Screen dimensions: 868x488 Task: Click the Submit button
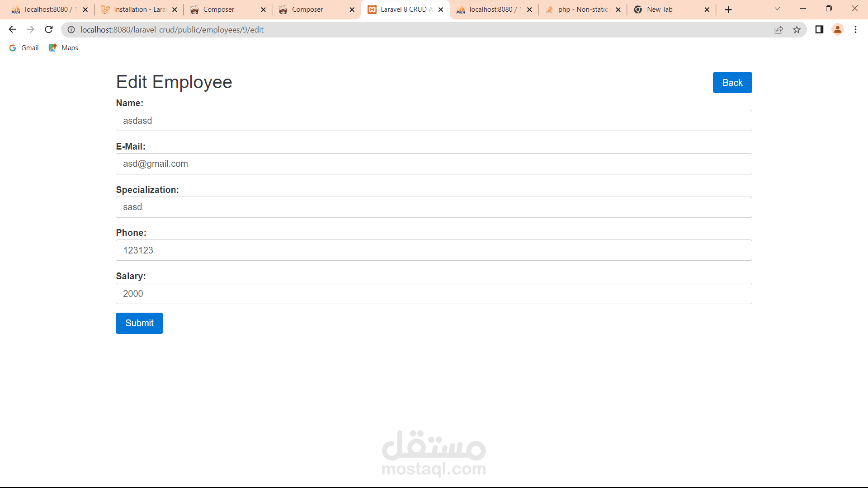pos(139,324)
